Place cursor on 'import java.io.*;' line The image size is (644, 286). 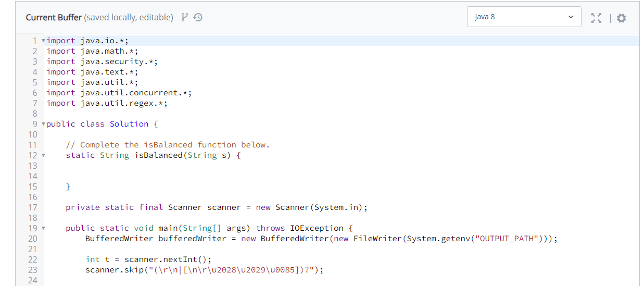pos(87,41)
